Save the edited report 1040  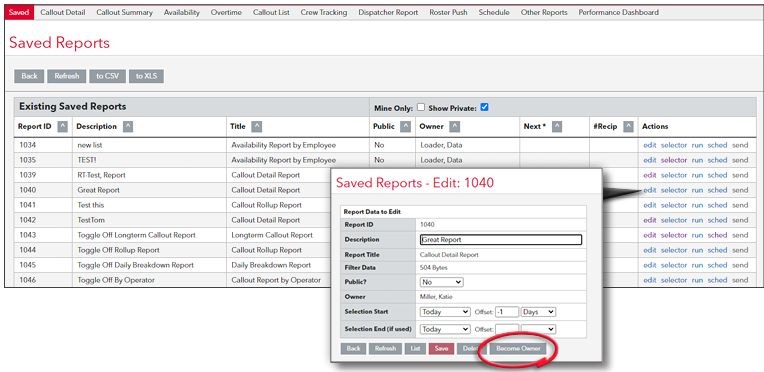click(x=441, y=349)
